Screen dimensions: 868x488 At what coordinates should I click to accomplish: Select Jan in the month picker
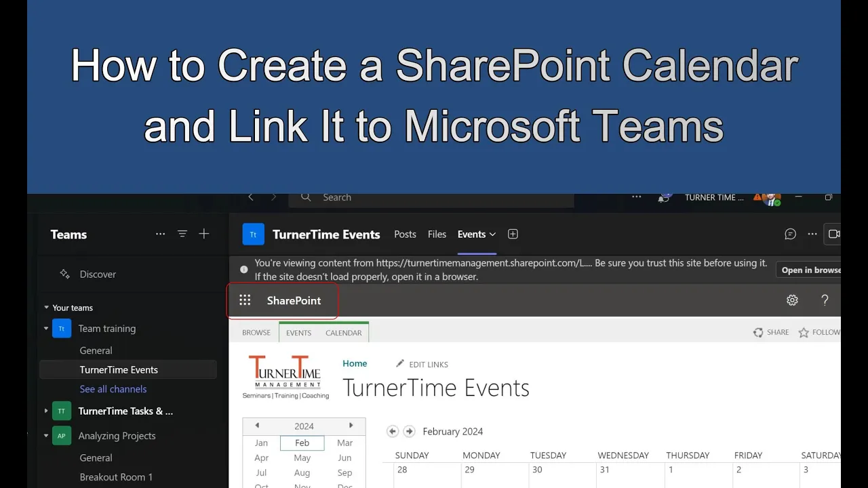coord(261,443)
